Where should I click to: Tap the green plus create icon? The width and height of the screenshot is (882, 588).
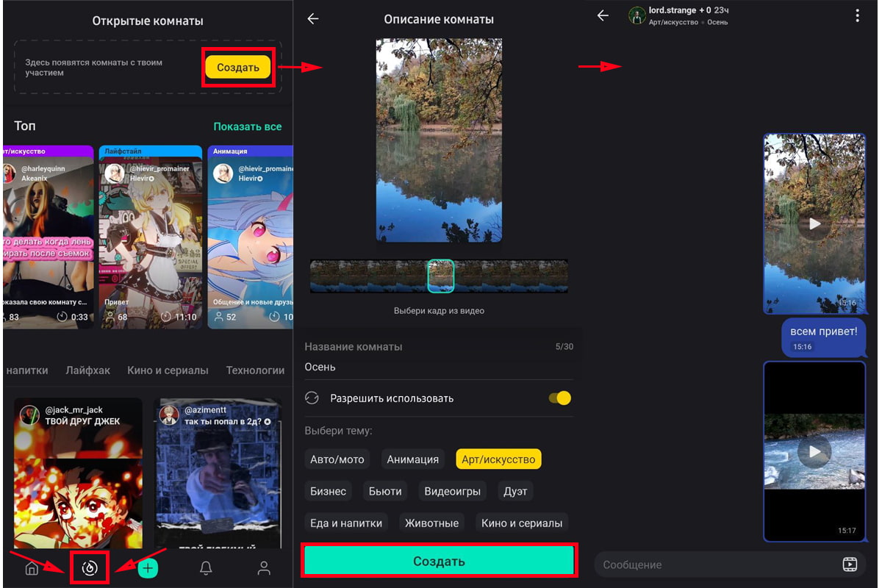[x=148, y=568]
